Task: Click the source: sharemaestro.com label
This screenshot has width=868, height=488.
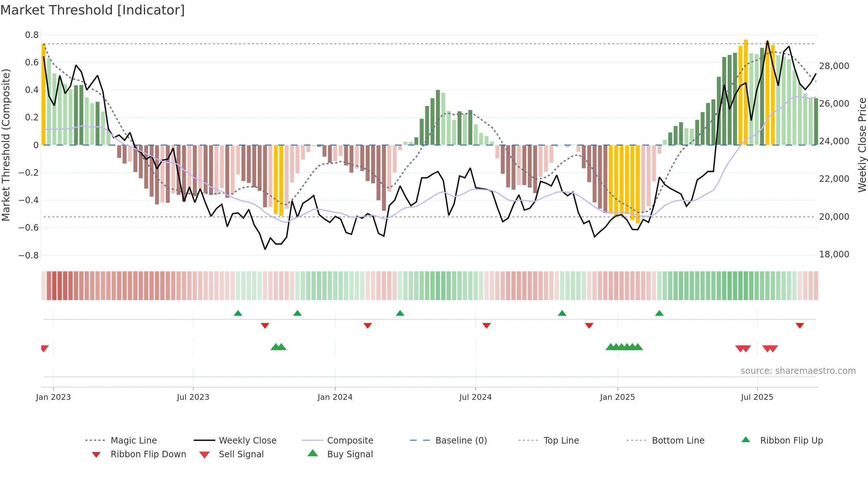Action: tap(798, 371)
